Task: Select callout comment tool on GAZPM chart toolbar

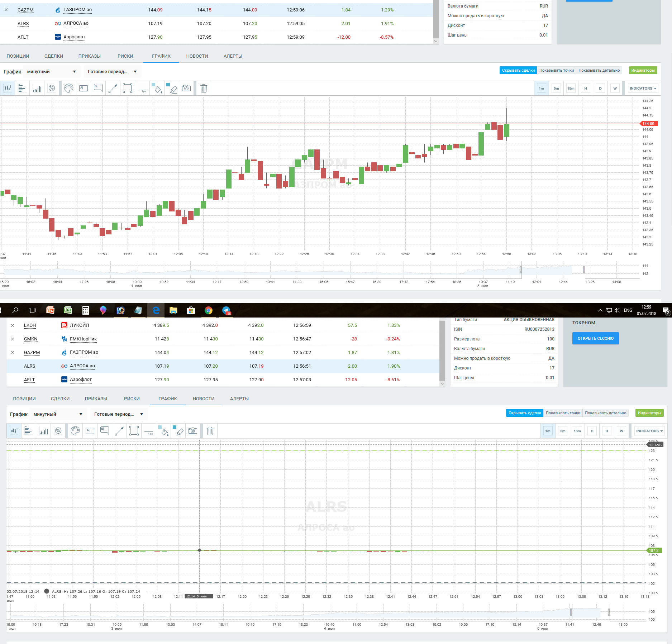Action: coord(98,88)
